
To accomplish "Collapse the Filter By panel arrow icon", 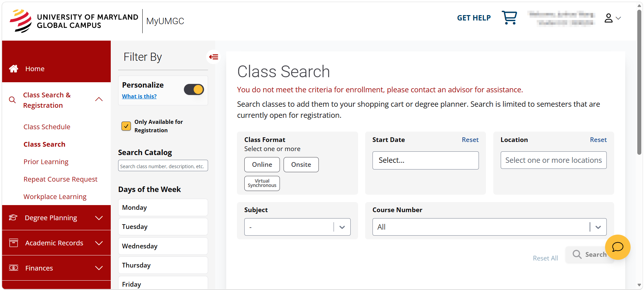I will coord(213,57).
